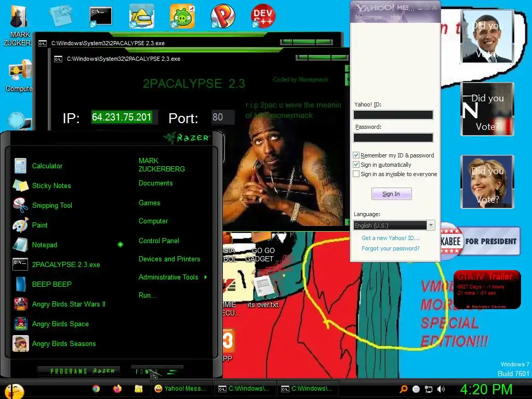Open the Messenger menu in Yahoo Messenger
Screen dimensions: 532x399
coord(368,17)
